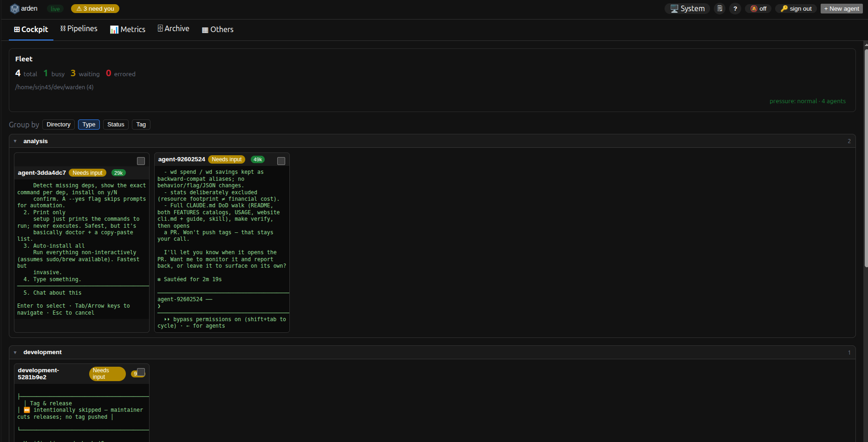Select the development-5281b9e2 card checkbox

coord(141,372)
